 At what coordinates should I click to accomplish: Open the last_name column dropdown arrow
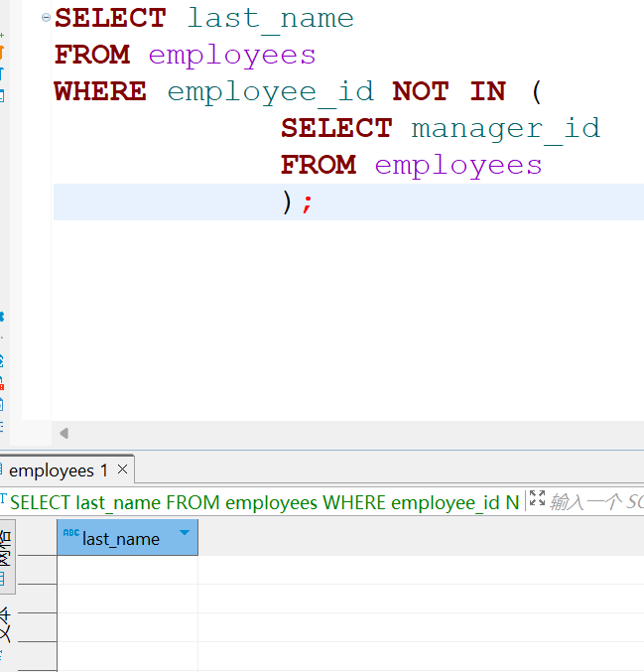coord(184,534)
